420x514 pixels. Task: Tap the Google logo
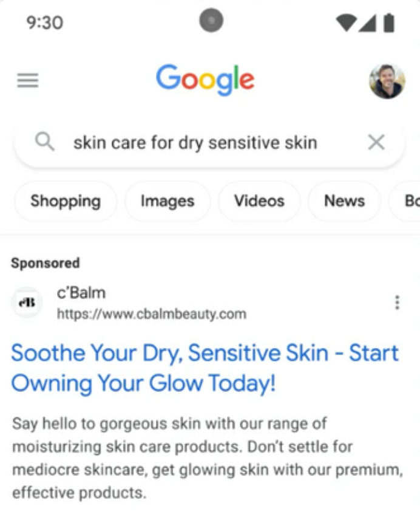point(205,80)
